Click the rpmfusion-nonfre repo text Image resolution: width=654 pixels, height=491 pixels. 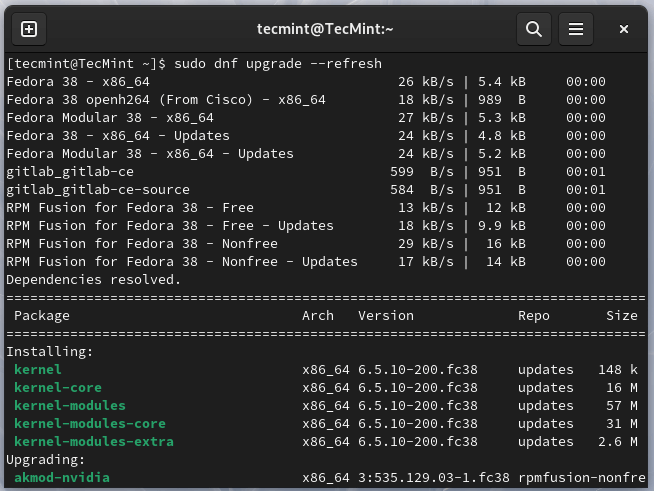[582, 478]
